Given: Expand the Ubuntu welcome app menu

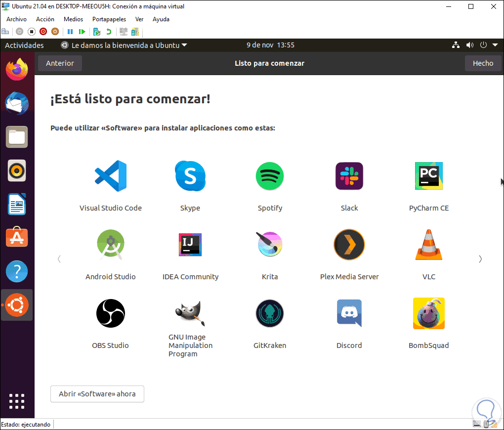Looking at the screenshot, I should pos(124,45).
